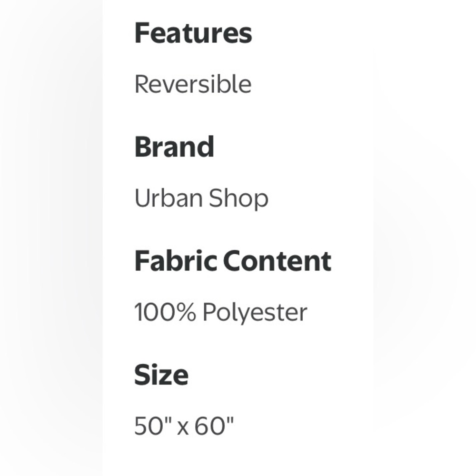Select the Reversible feature value

[193, 84]
